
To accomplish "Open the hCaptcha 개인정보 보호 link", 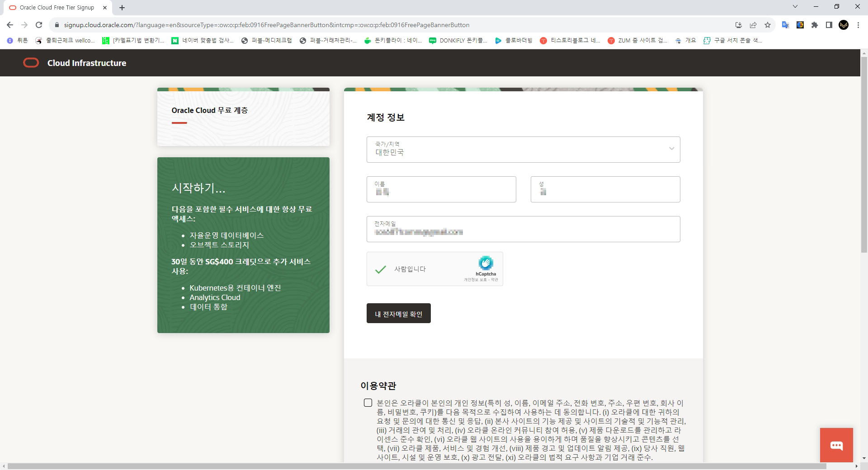I will tap(475, 280).
